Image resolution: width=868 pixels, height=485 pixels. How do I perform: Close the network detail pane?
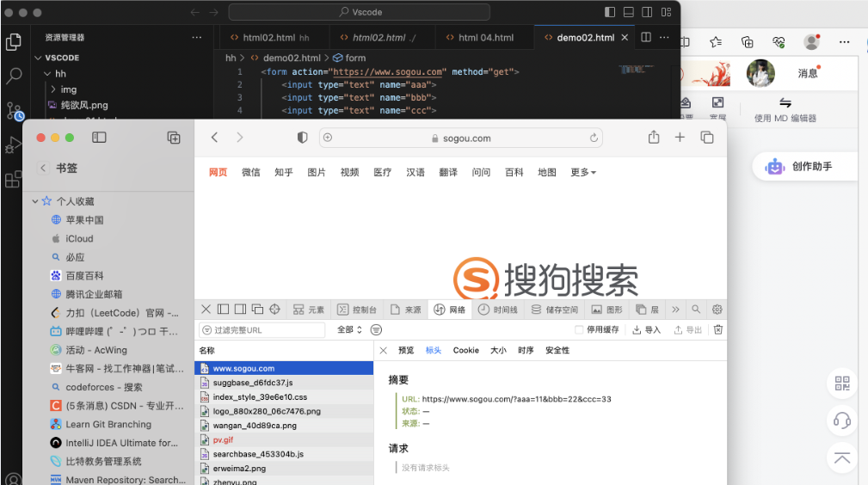coord(383,350)
